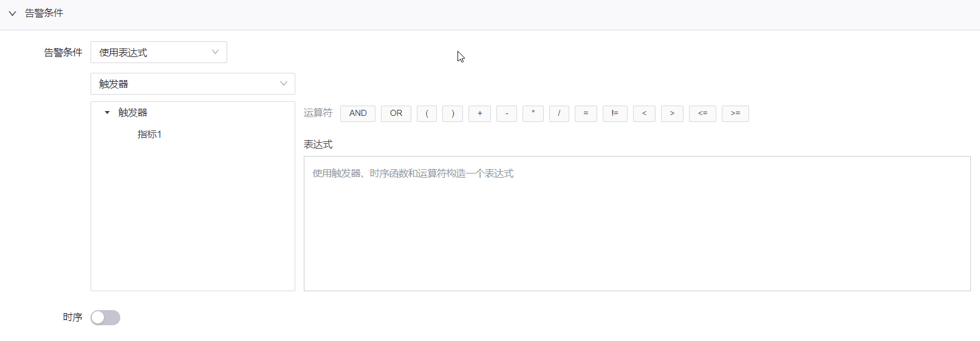The width and height of the screenshot is (980, 341).
Task: Insert an opening parenthesis operator
Action: pos(427,113)
